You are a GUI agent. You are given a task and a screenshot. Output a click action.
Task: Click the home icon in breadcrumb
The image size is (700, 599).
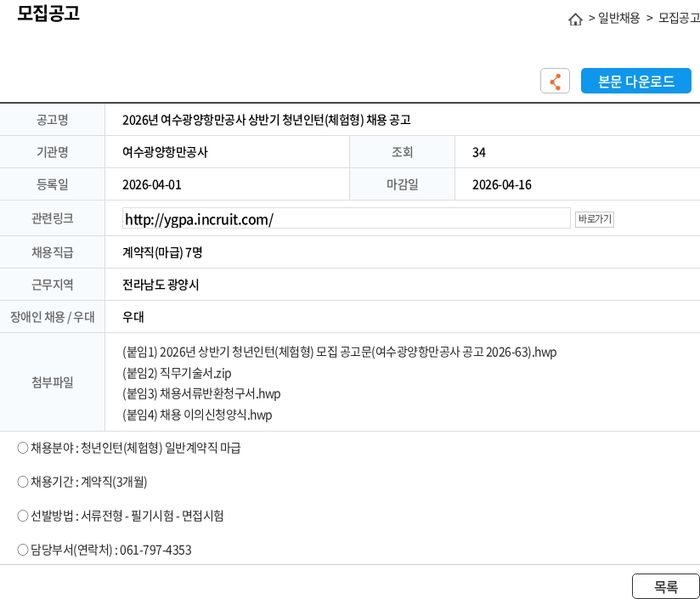tap(575, 20)
